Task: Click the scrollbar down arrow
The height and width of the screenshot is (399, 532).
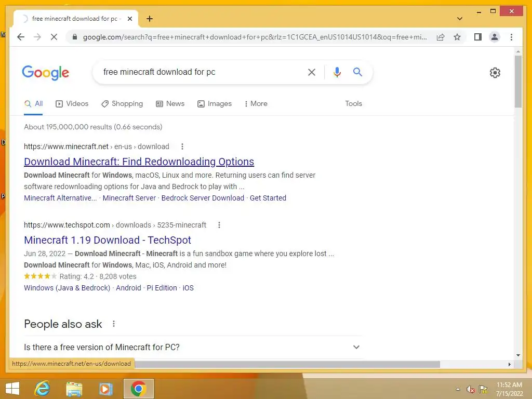Action: (x=518, y=355)
